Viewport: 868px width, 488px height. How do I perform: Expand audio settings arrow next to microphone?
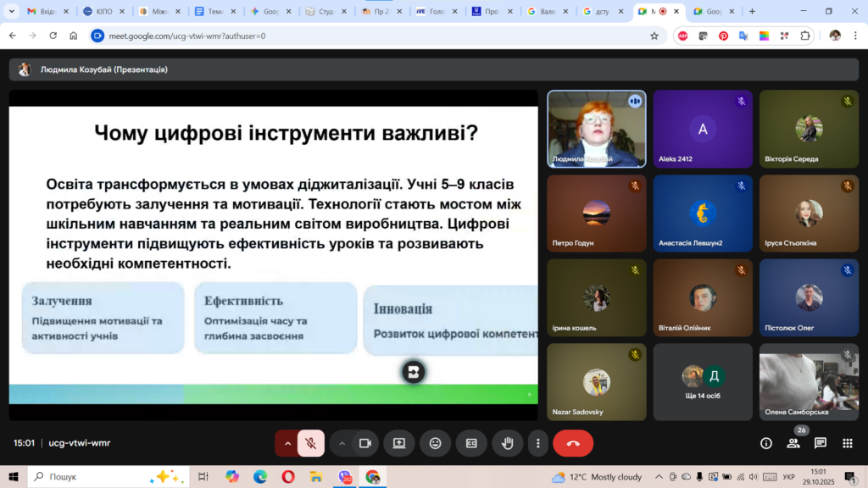pos(287,443)
